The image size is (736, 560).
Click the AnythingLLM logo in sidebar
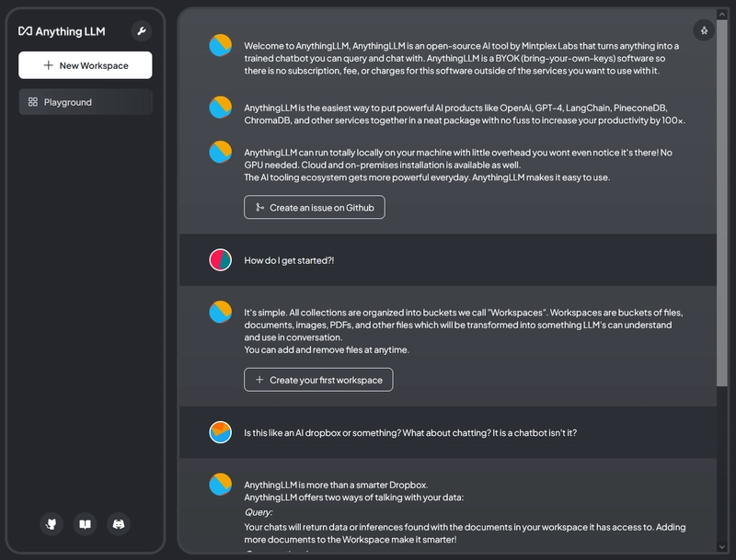pos(62,31)
